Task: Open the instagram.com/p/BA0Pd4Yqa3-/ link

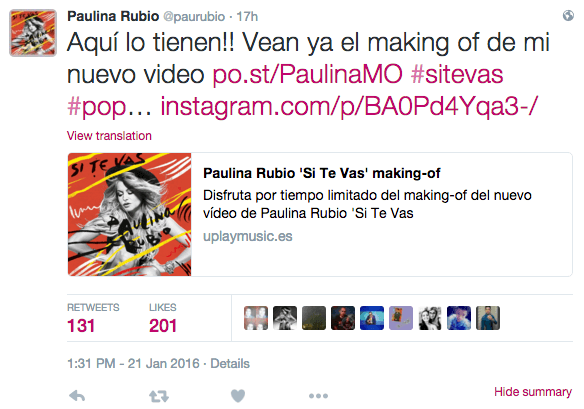Action: (x=349, y=107)
